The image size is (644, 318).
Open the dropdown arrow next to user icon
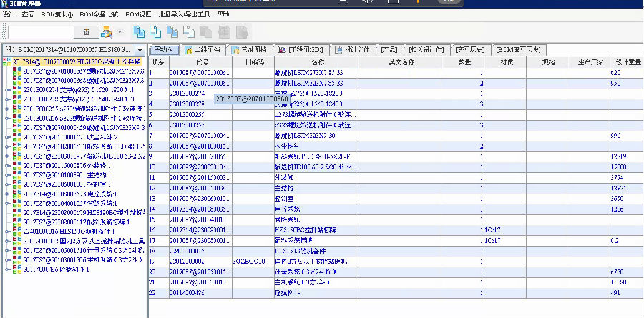[120, 32]
